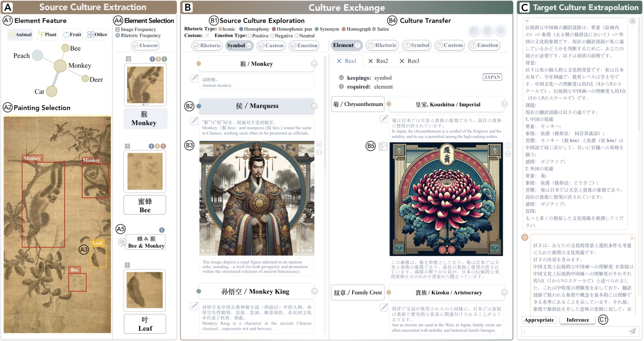This screenshot has width=644, height=341.
Task: Toggle the Symbol filter chip in exploration panel
Action: pyautogui.click(x=239, y=46)
